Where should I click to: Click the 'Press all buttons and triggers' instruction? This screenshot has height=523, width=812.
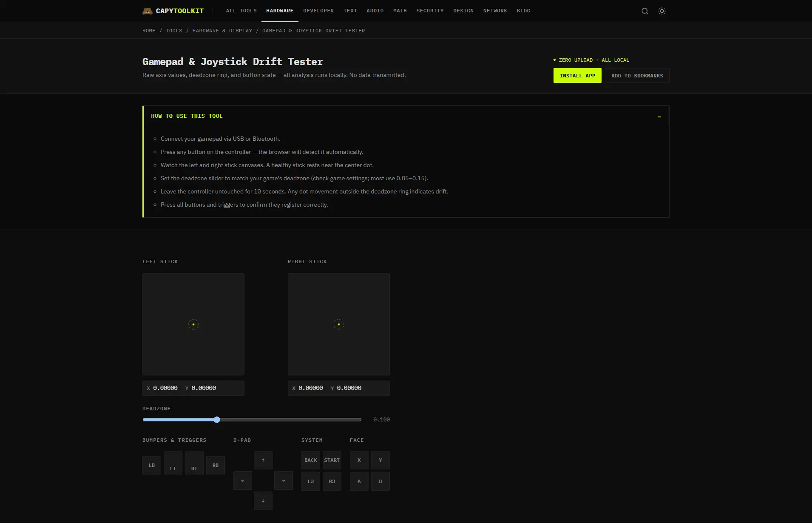244,205
